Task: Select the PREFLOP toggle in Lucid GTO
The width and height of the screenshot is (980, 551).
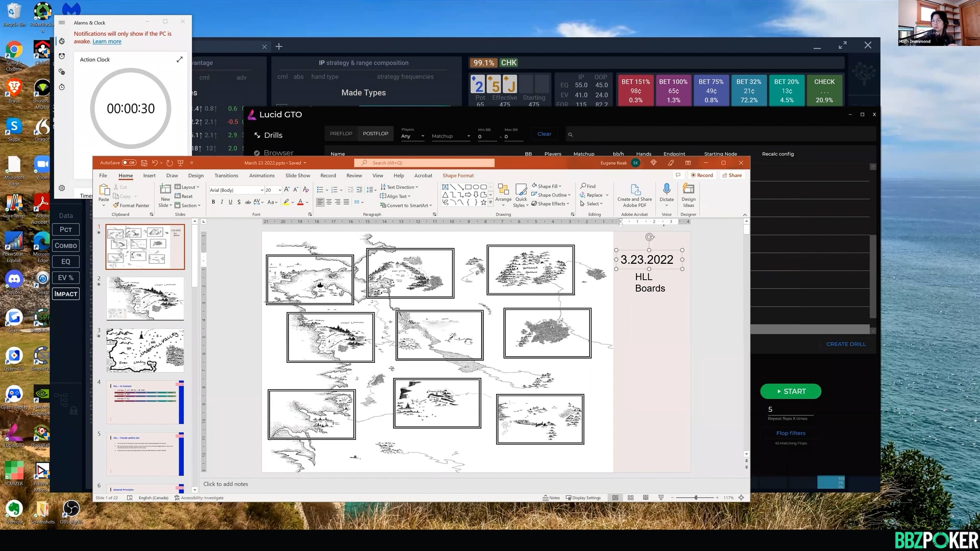Action: point(341,134)
